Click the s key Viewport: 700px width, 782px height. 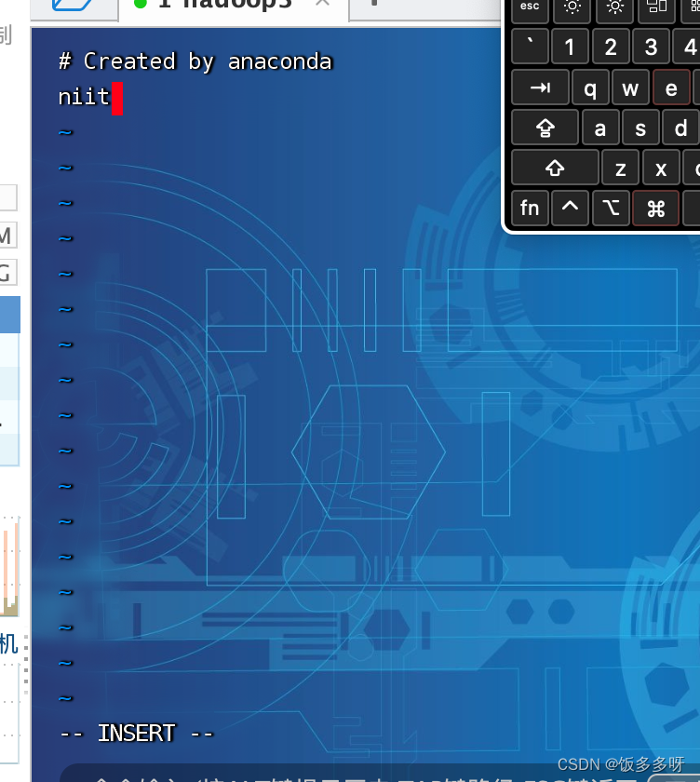[x=640, y=128]
